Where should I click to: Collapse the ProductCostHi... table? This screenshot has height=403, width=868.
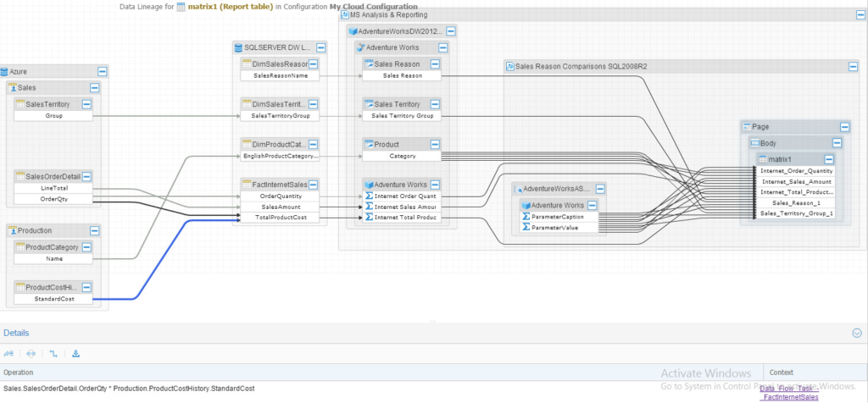[x=87, y=287]
